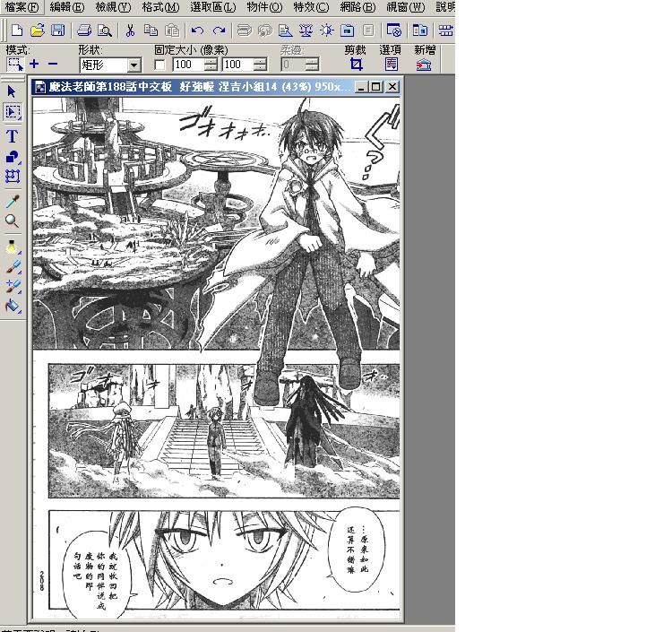672x632 pixels.
Task: Open the 編輯(E) menu
Action: 67,7
